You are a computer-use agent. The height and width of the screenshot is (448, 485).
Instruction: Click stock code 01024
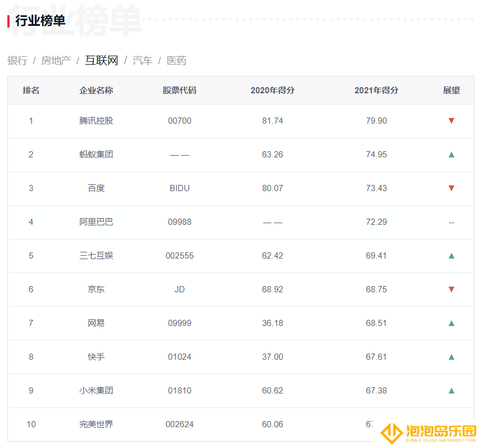tap(179, 357)
